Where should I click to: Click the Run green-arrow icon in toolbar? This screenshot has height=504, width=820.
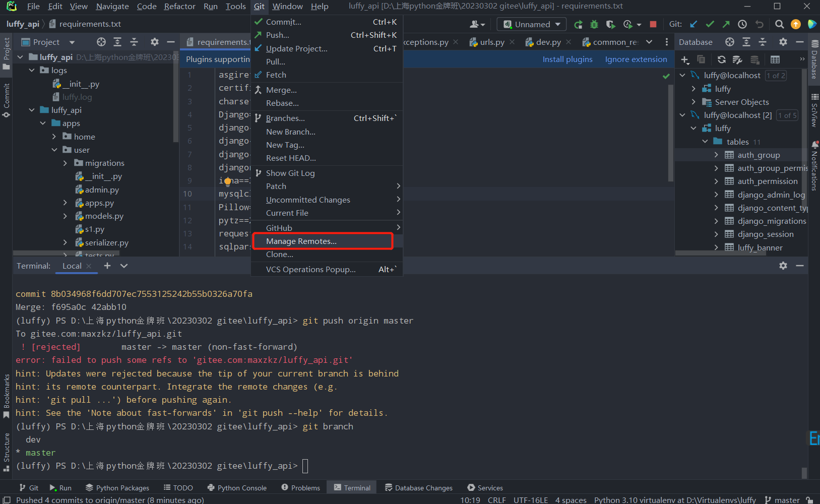(x=579, y=24)
